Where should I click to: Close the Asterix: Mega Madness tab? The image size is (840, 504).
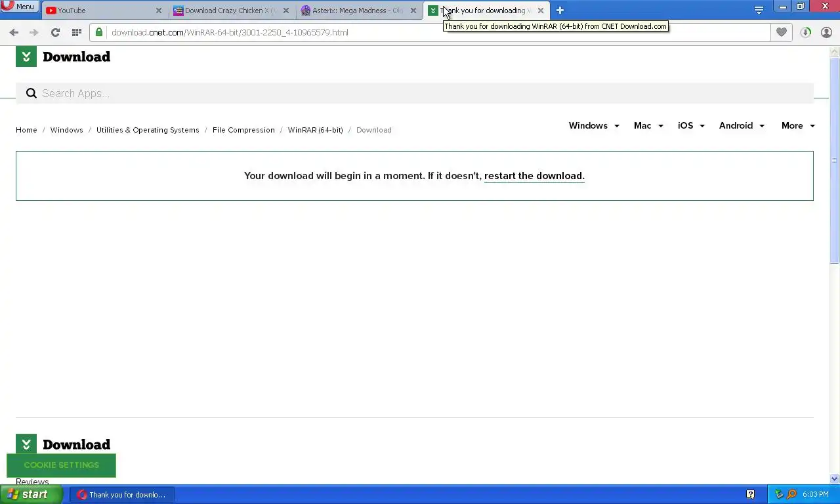413,10
